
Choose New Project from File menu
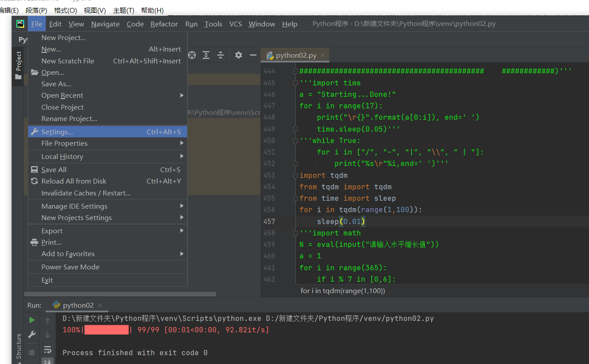108,38
